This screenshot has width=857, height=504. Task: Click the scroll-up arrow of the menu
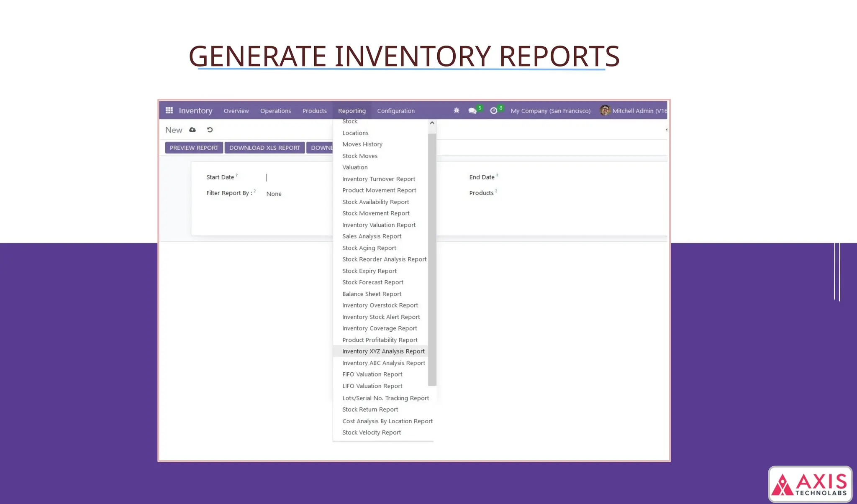(x=432, y=123)
